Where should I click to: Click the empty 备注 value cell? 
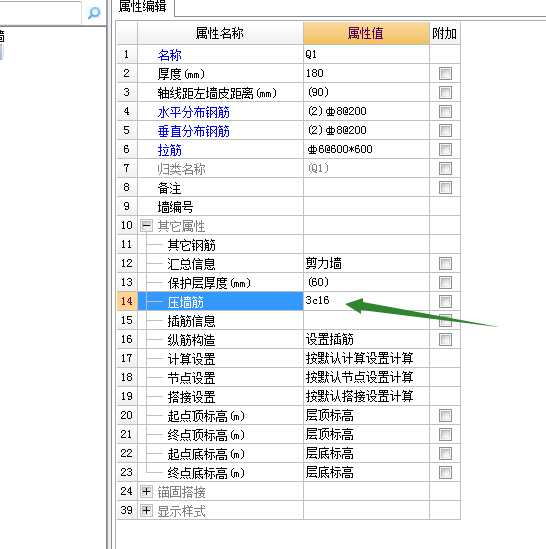(366, 187)
